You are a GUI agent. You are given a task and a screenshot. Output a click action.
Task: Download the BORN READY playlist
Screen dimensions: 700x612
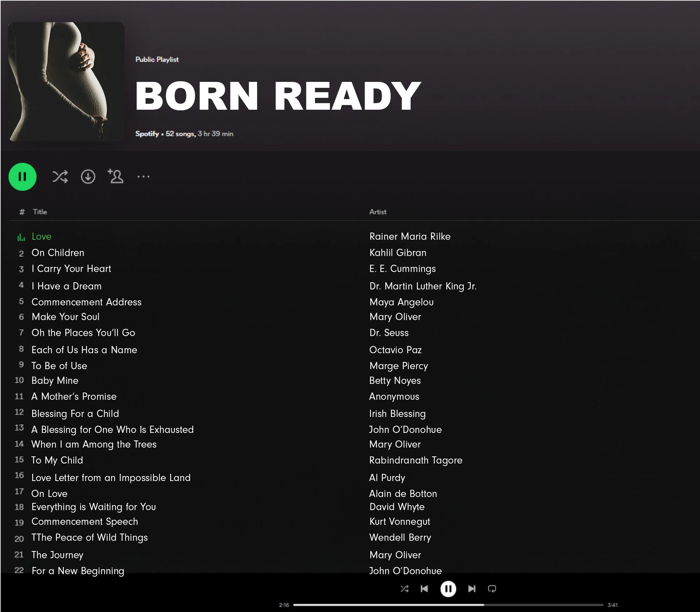[88, 177]
